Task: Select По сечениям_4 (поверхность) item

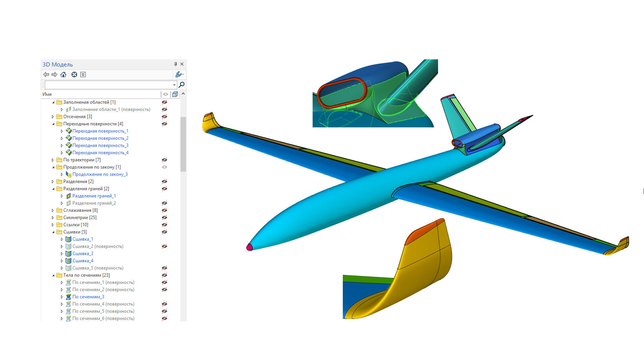Action: (x=103, y=304)
